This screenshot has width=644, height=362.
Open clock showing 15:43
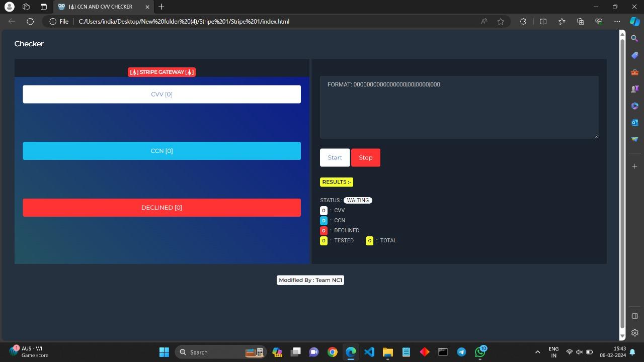point(613,352)
